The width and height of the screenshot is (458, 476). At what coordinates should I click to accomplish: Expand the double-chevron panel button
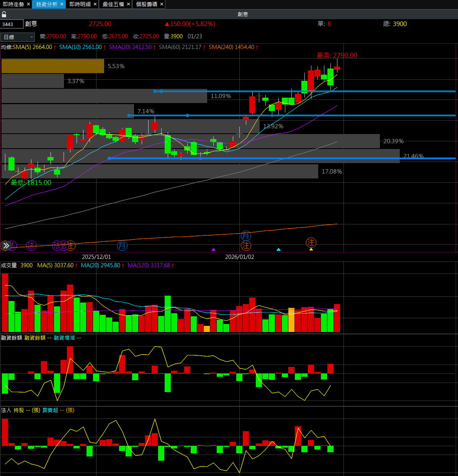pos(6,245)
